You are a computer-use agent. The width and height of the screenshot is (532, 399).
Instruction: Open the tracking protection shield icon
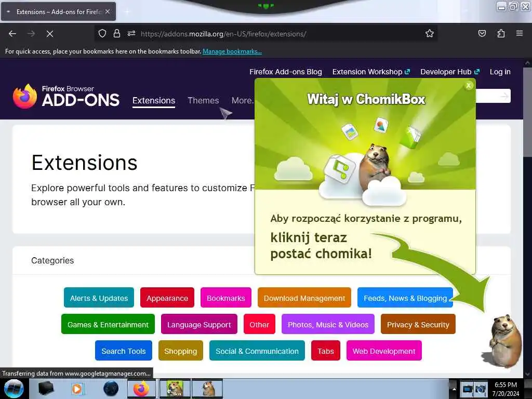pos(102,33)
